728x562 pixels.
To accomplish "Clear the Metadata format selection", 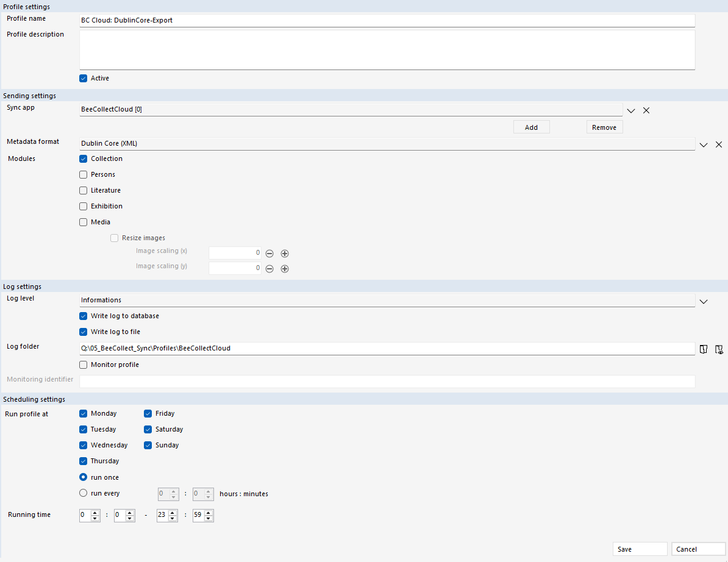I will tap(719, 144).
